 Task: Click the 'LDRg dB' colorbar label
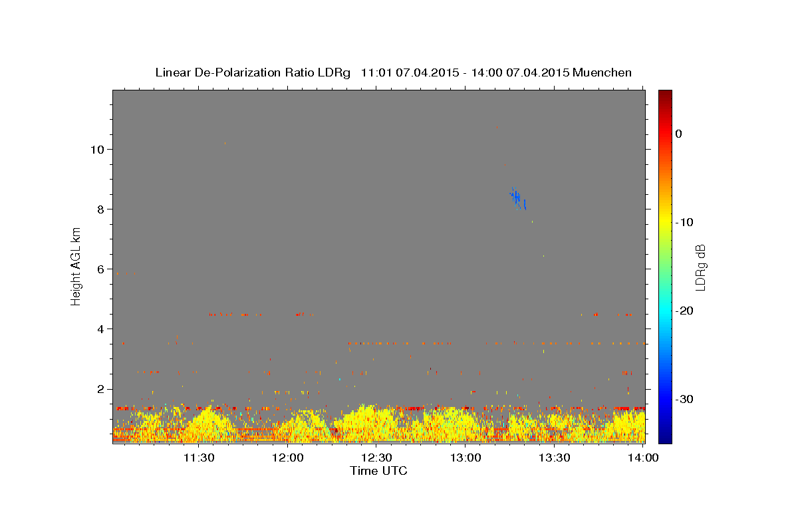[700, 267]
